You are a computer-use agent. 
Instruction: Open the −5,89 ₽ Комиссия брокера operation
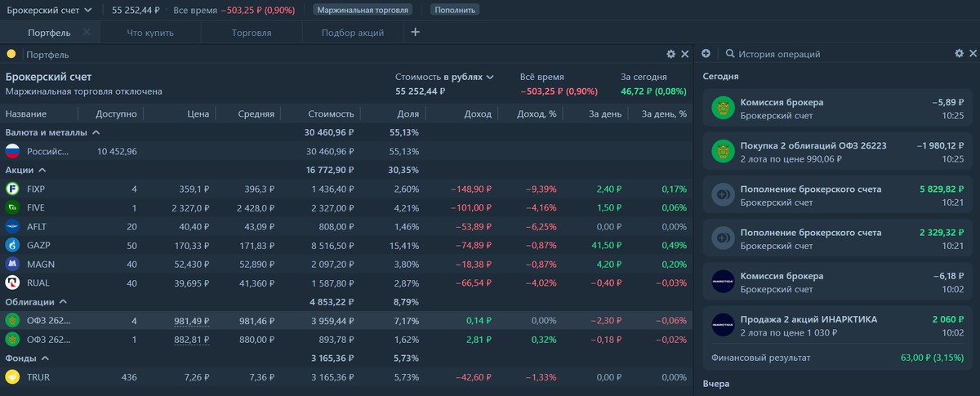coord(838,109)
